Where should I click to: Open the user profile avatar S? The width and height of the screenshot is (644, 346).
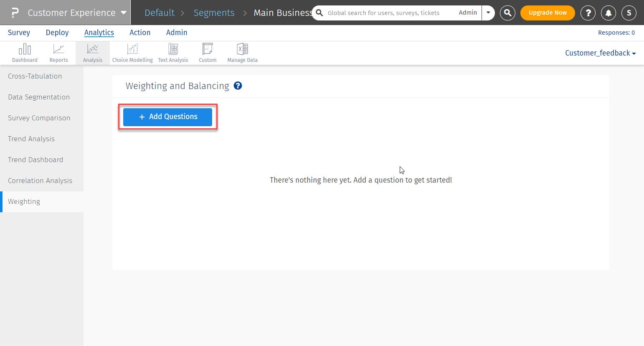pos(629,13)
